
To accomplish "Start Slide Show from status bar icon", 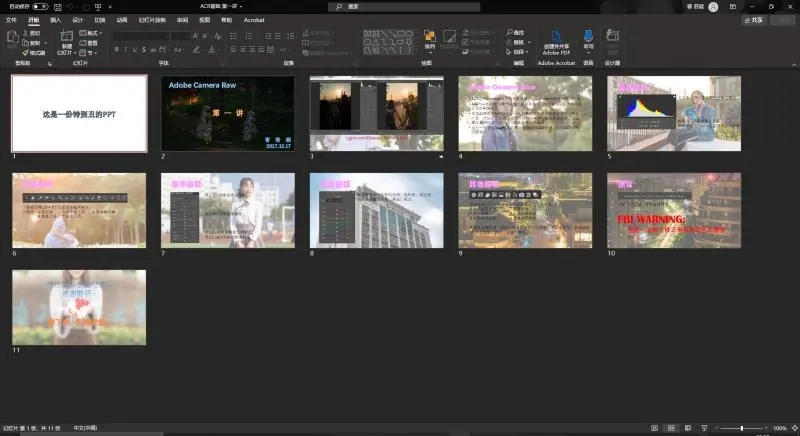I will pyautogui.click(x=705, y=428).
